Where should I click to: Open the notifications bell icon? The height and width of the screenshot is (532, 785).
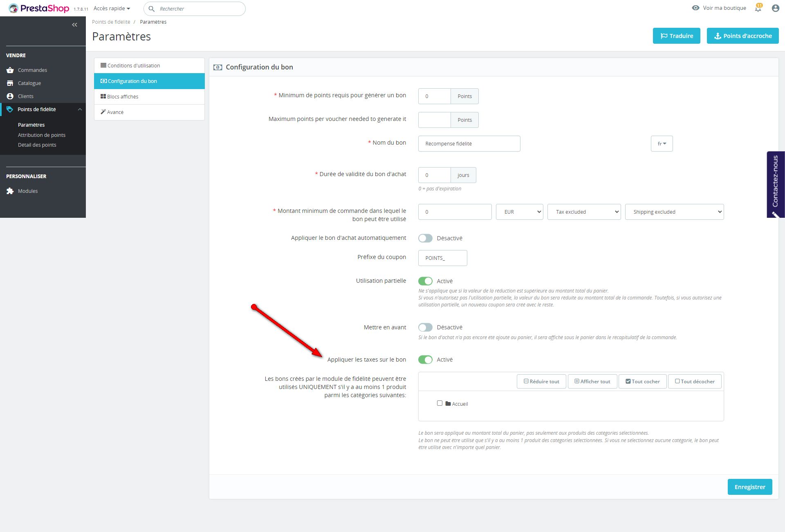(x=758, y=8)
